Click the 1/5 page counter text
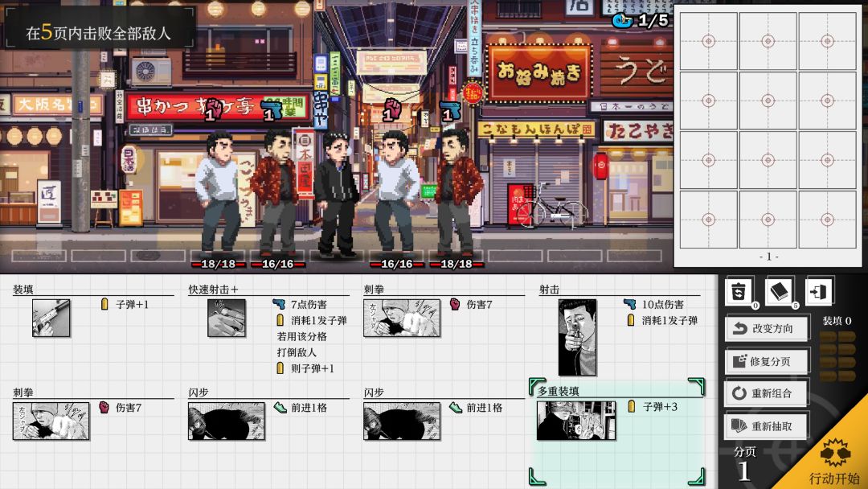Screen dimensions: 868x489 (x=653, y=21)
